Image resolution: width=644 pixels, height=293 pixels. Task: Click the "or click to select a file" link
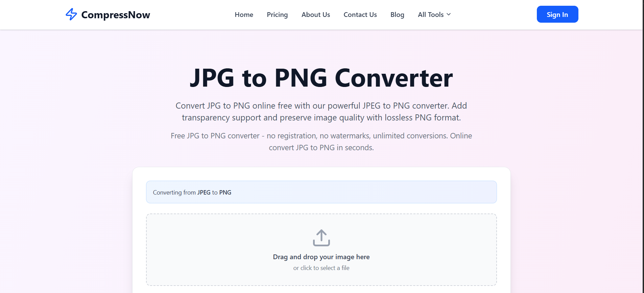[321, 268]
